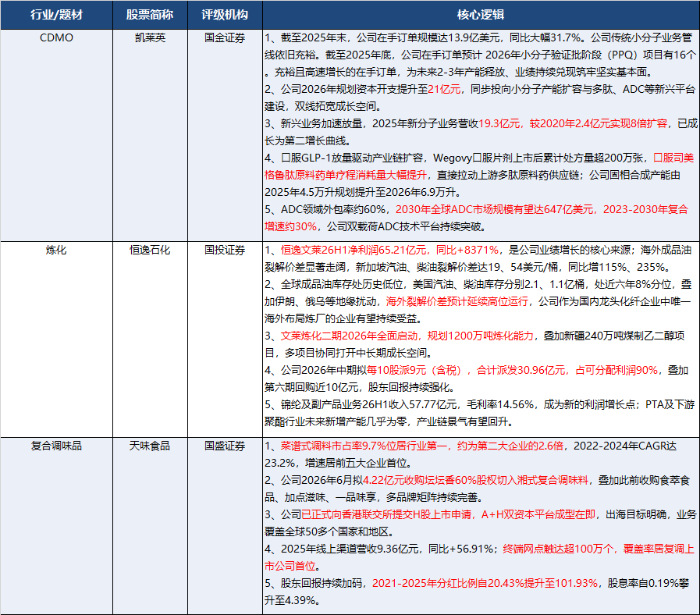
Task: Click the line mentioning Wegovy口服片剂
Action: click(479, 158)
